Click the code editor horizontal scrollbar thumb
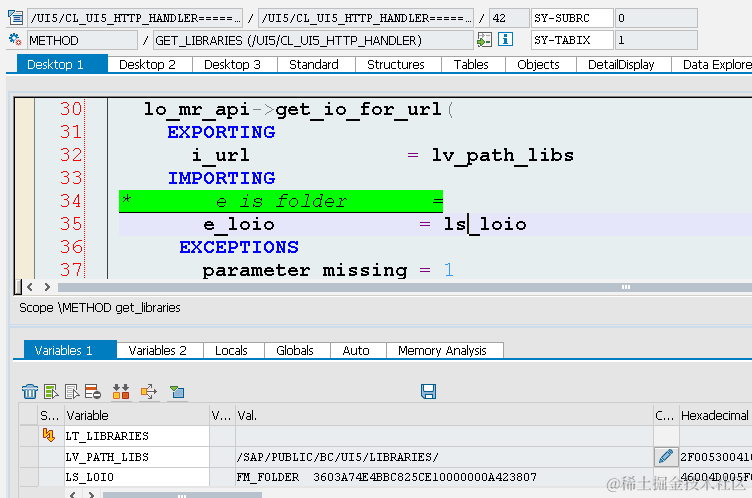The height and width of the screenshot is (498, 752). pos(405,287)
